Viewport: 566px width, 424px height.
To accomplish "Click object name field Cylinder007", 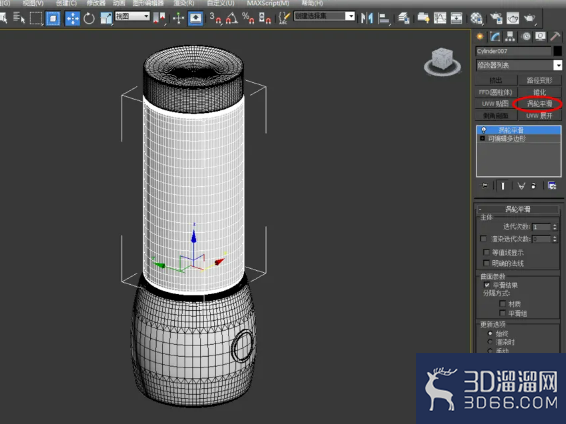I will (x=513, y=51).
